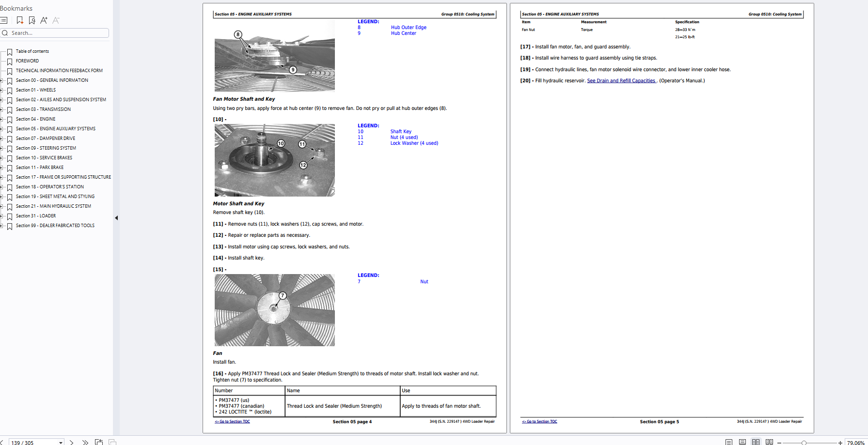Viewport: 868px width, 445px height.
Task: Click Go to Section TOC on page 4
Action: tap(232, 422)
